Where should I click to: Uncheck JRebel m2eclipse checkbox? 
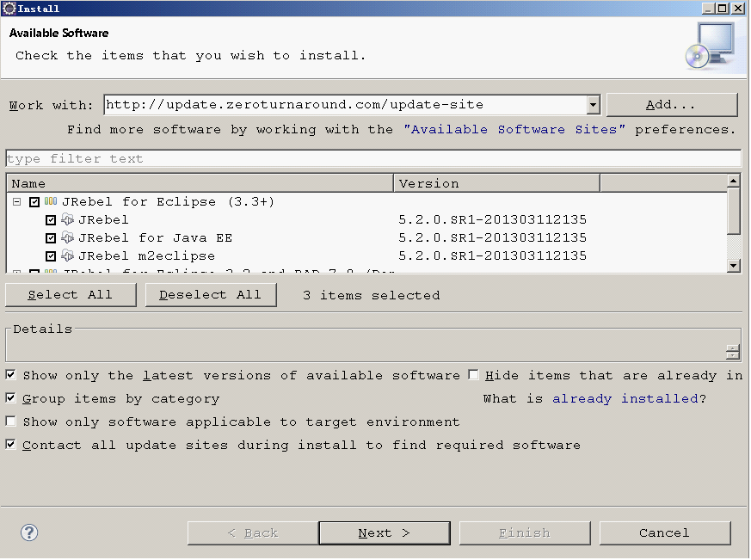point(51,256)
